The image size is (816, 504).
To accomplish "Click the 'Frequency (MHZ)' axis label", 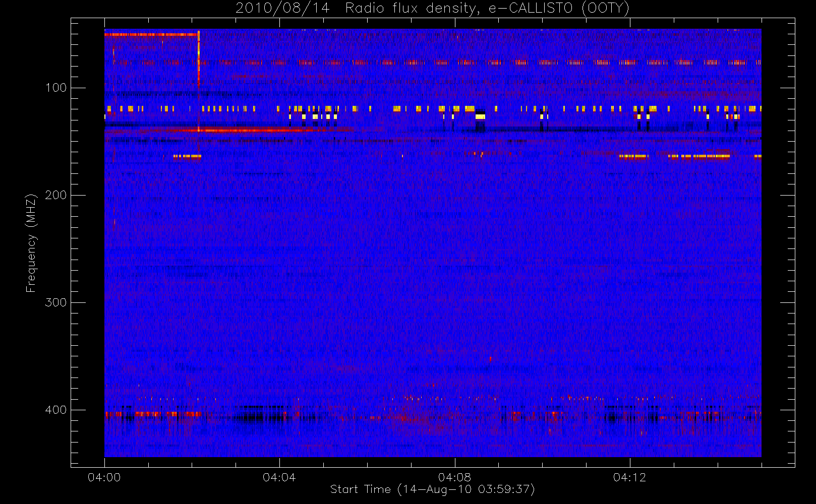I will point(31,243).
